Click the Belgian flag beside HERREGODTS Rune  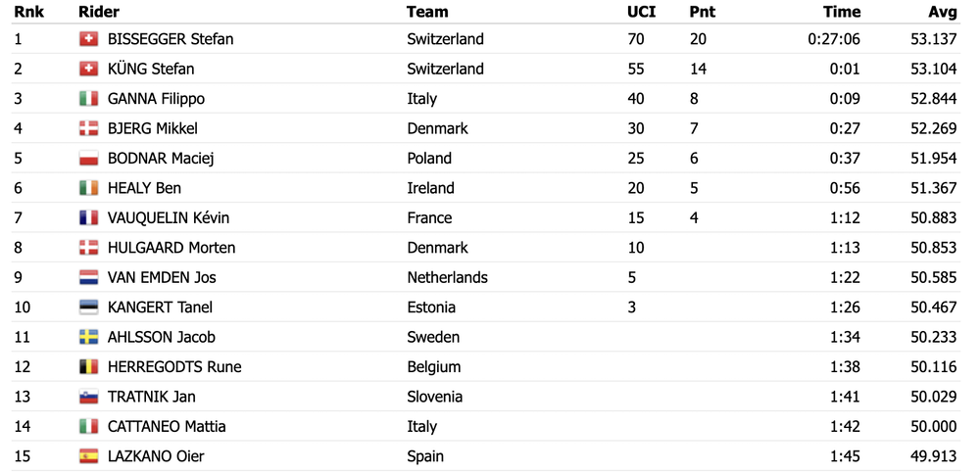click(89, 367)
